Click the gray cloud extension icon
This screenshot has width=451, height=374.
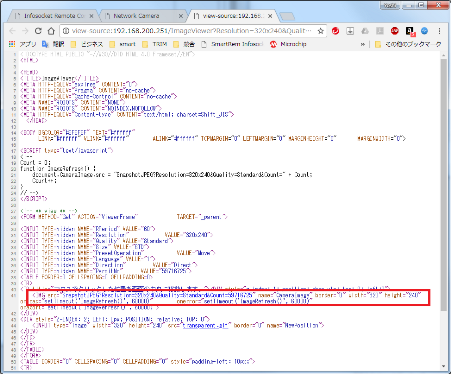click(365, 31)
